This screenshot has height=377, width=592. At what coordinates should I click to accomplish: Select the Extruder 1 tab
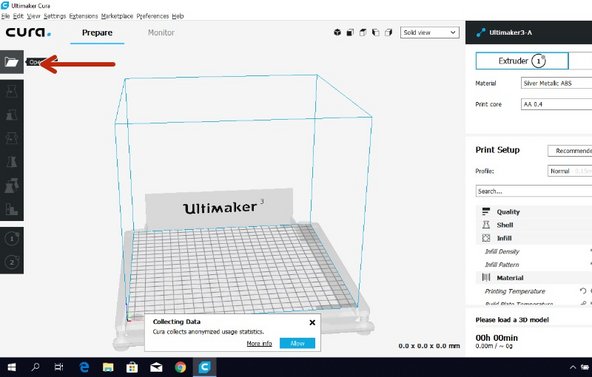tap(522, 61)
